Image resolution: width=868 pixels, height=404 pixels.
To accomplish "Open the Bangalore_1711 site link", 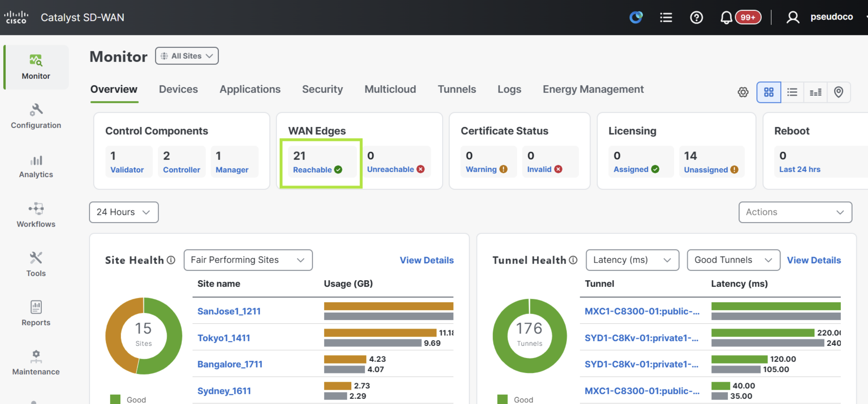I will 230,364.
